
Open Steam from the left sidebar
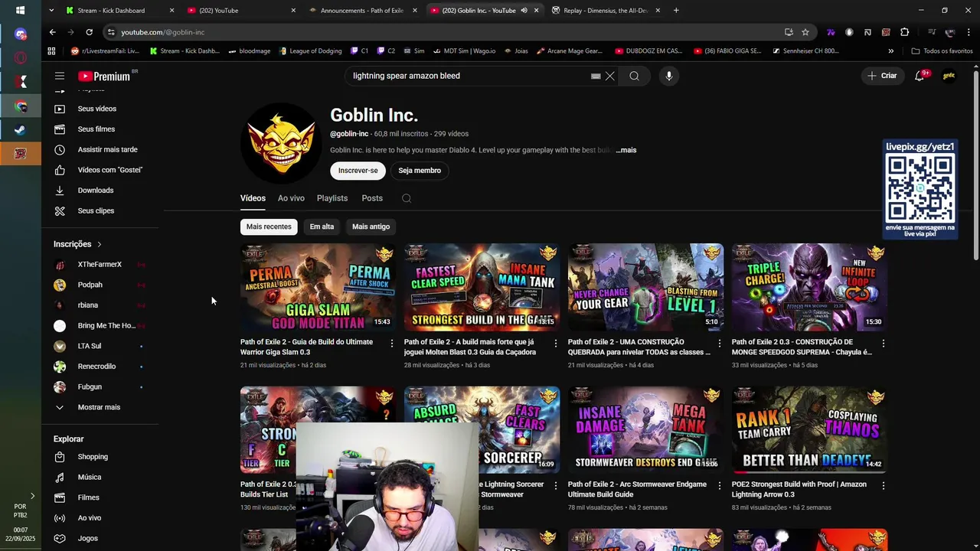(x=21, y=130)
